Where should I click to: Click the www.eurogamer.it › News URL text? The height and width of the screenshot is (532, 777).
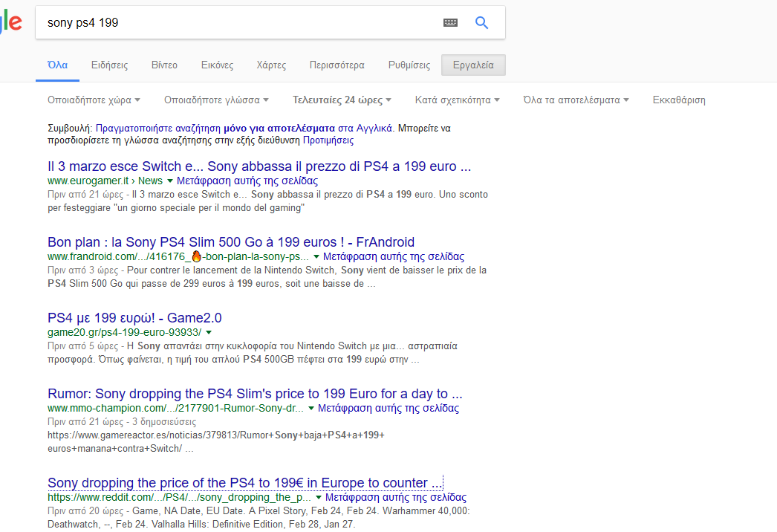pyautogui.click(x=105, y=181)
